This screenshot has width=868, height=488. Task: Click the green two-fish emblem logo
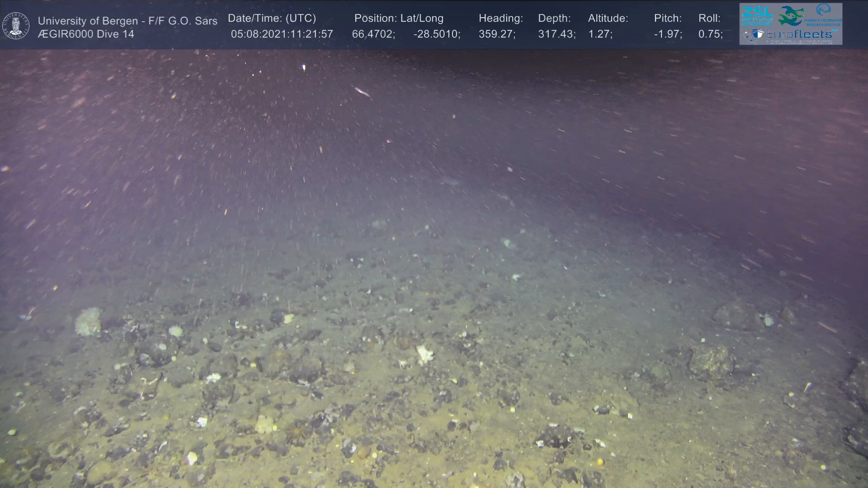click(x=791, y=16)
